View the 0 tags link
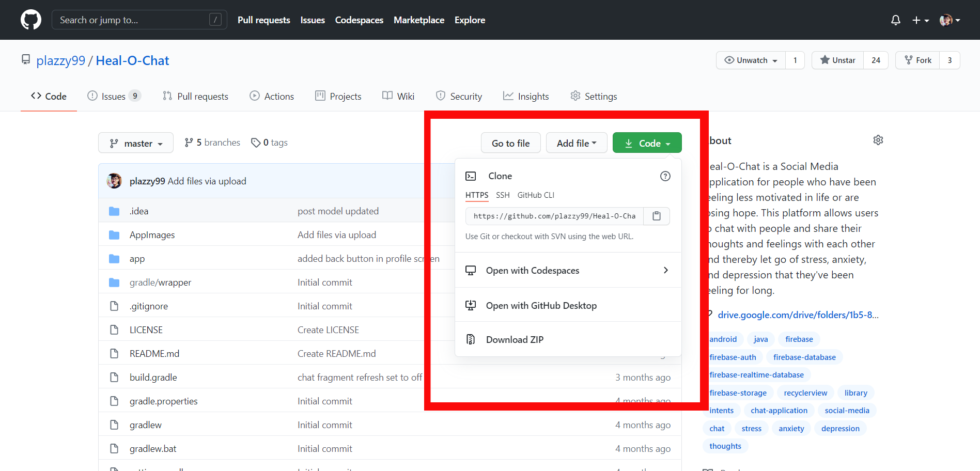This screenshot has width=980, height=471. (x=269, y=143)
